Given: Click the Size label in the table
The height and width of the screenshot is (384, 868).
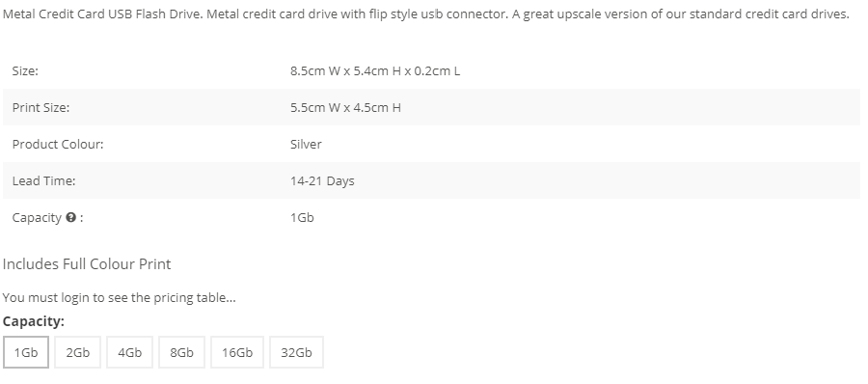Looking at the screenshot, I should pyautogui.click(x=25, y=71).
